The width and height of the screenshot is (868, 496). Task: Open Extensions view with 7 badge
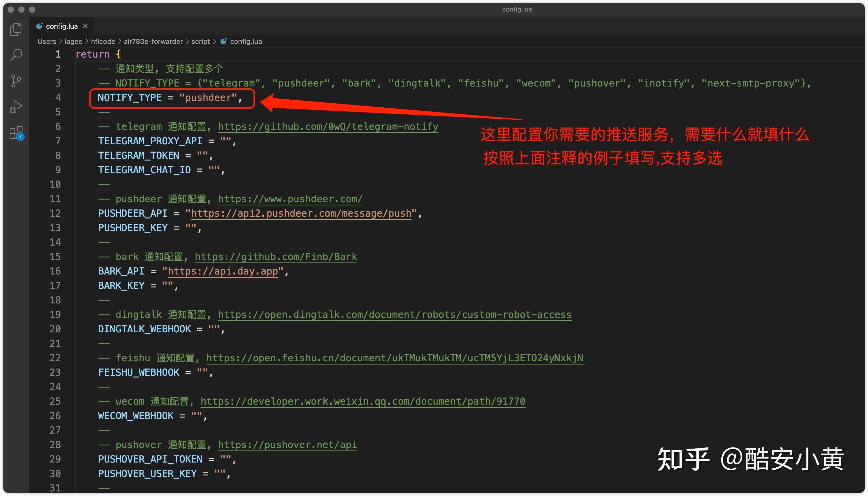(x=16, y=133)
